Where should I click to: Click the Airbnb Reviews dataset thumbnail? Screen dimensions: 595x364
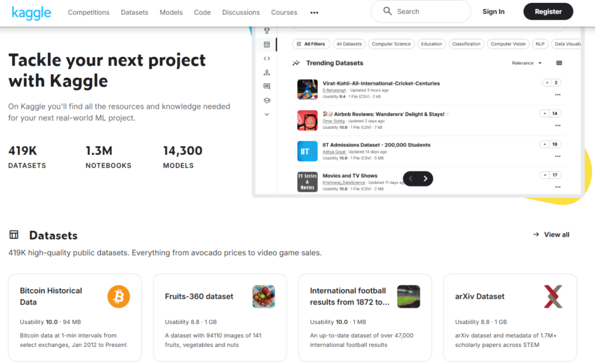pos(307,120)
